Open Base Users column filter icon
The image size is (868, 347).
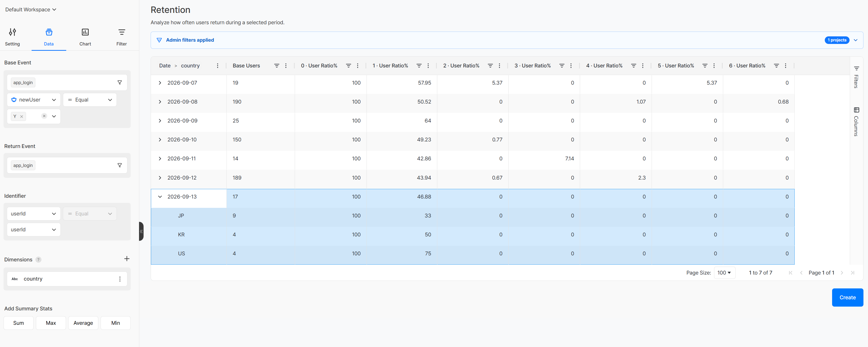tap(277, 66)
